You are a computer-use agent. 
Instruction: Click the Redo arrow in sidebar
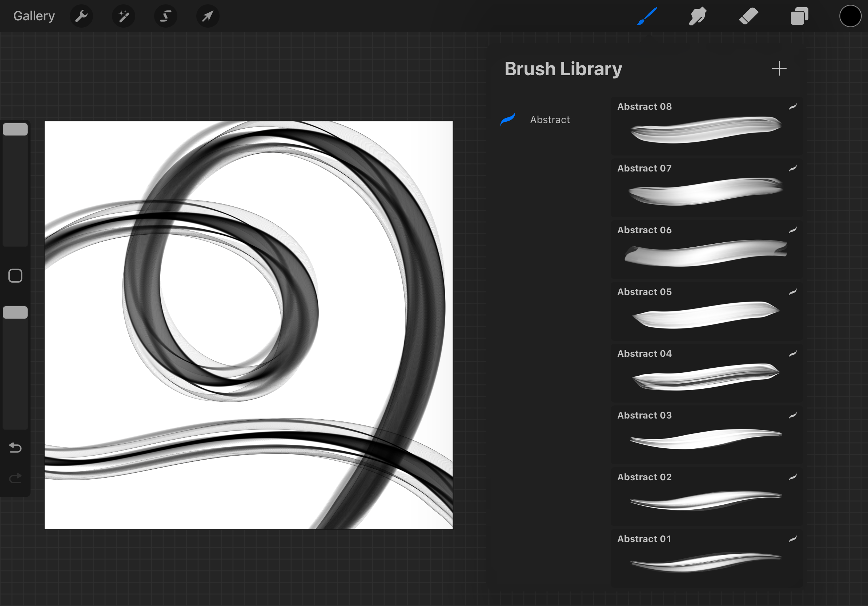point(15,478)
